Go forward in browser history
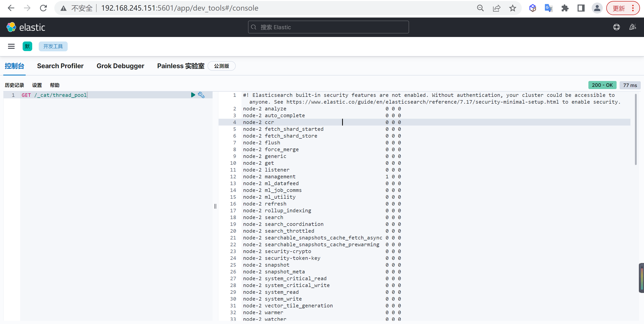The height and width of the screenshot is (324, 644). point(27,8)
